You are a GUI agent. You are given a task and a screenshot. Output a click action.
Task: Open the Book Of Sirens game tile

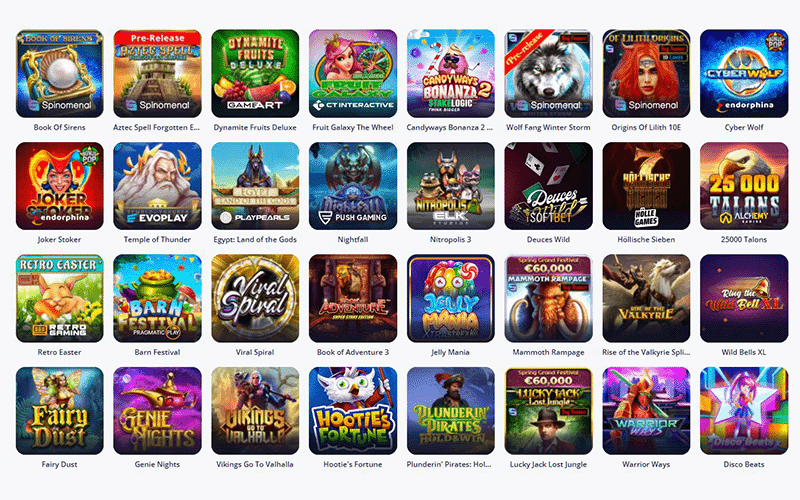[x=60, y=73]
